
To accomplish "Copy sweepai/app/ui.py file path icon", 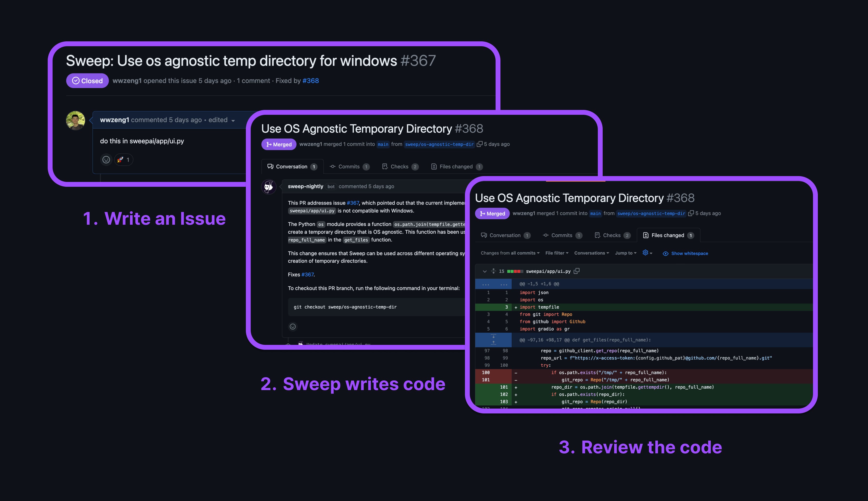I will point(577,271).
